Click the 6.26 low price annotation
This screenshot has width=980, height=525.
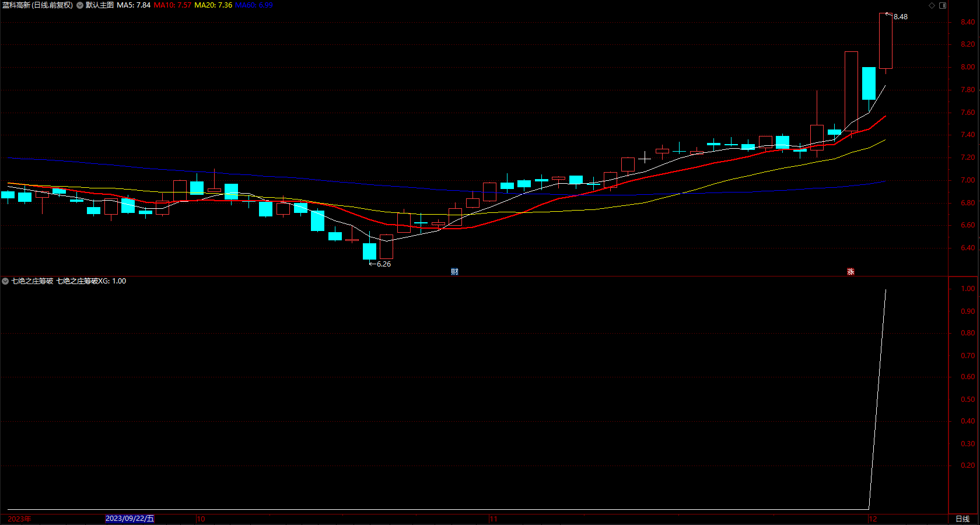384,264
